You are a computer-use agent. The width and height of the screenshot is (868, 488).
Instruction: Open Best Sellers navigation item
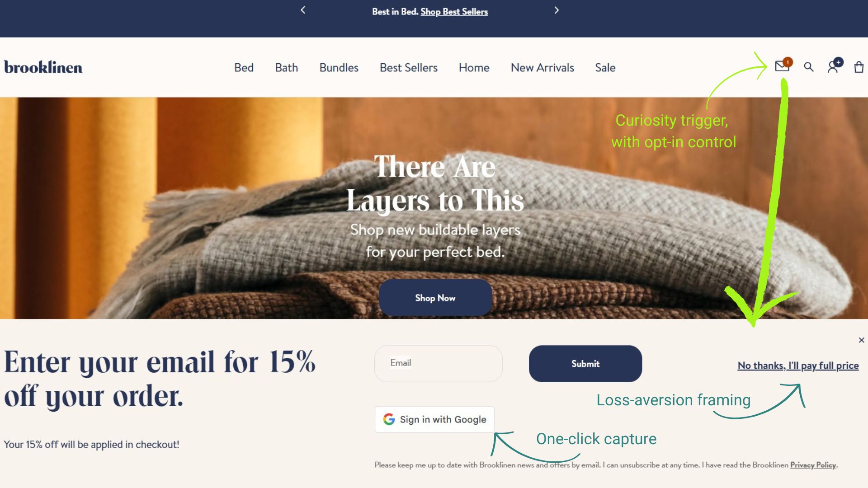(x=409, y=68)
